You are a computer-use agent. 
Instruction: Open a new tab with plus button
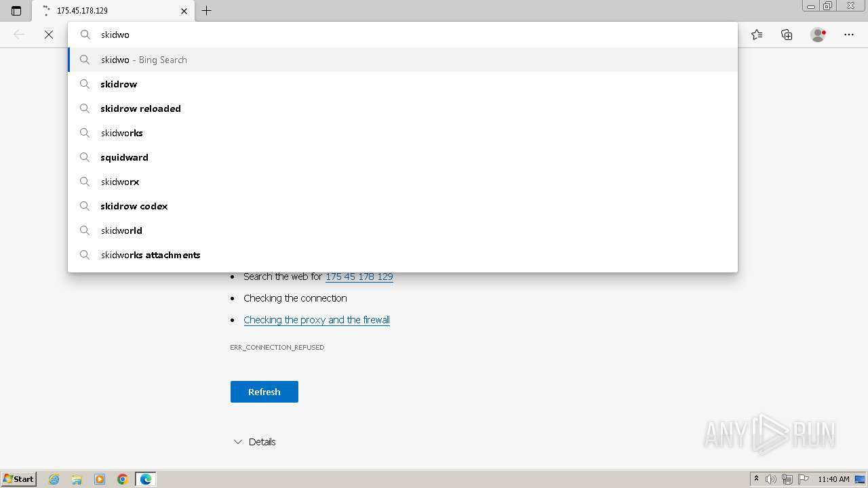(207, 11)
